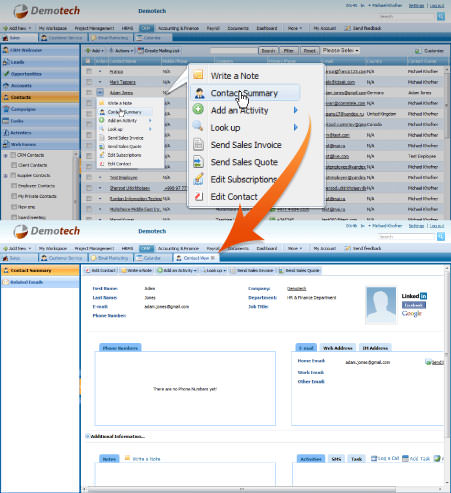Tick the checkbox in Mark Tappers row
This screenshot has height=493, width=451.
point(89,82)
